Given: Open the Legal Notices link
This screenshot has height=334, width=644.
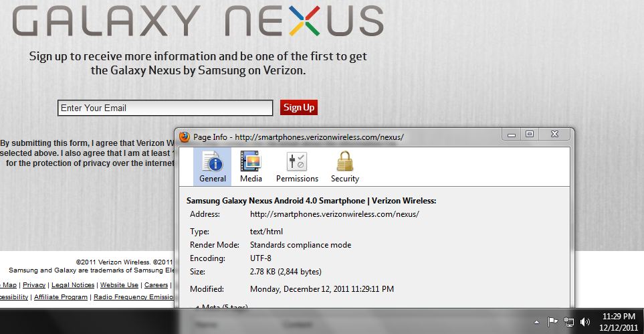Looking at the screenshot, I should (x=73, y=284).
